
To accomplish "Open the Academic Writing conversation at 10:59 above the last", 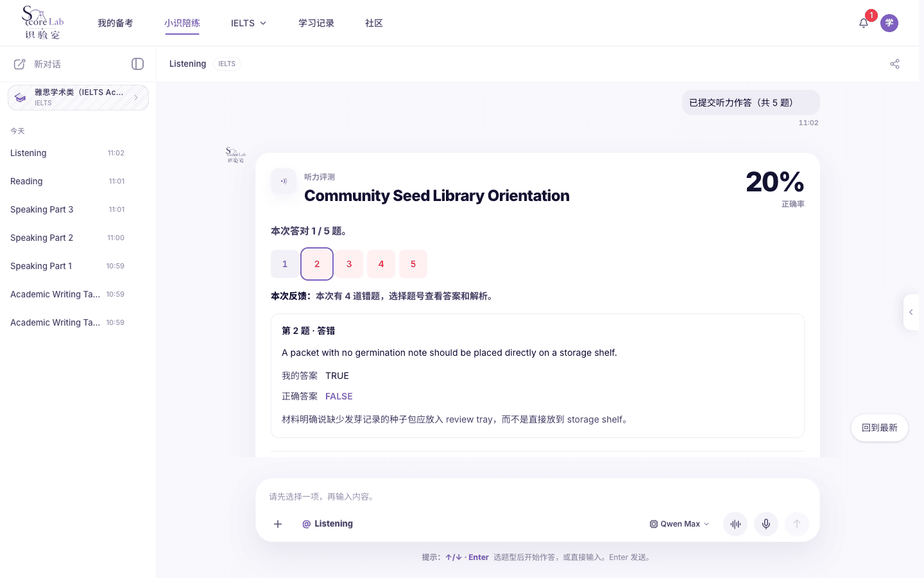I will click(68, 294).
